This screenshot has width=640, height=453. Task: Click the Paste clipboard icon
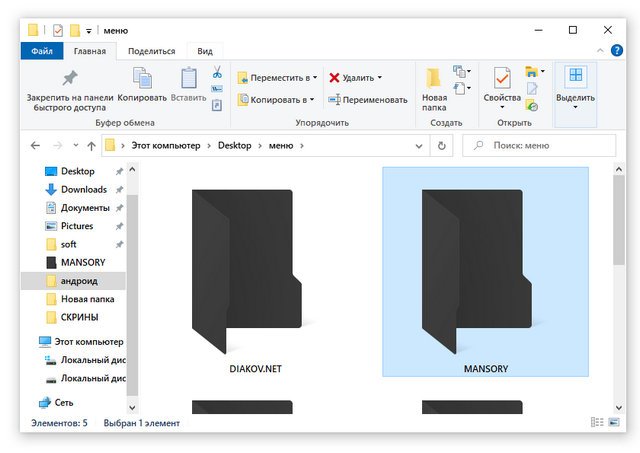[189, 78]
